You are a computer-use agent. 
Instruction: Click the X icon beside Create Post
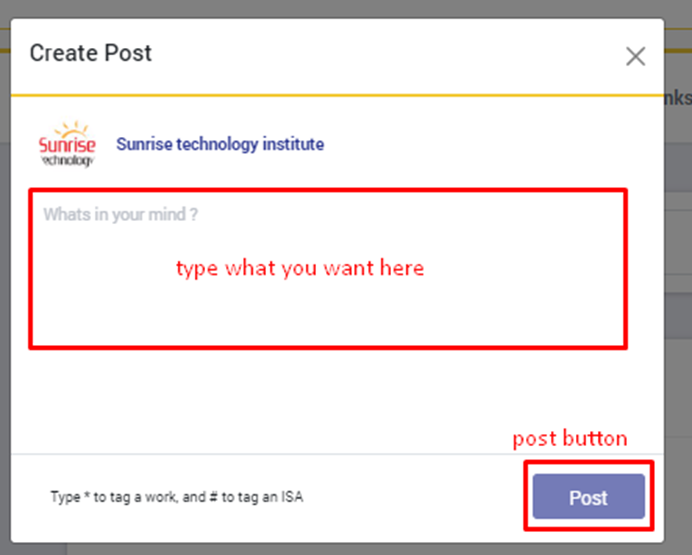[x=635, y=56]
